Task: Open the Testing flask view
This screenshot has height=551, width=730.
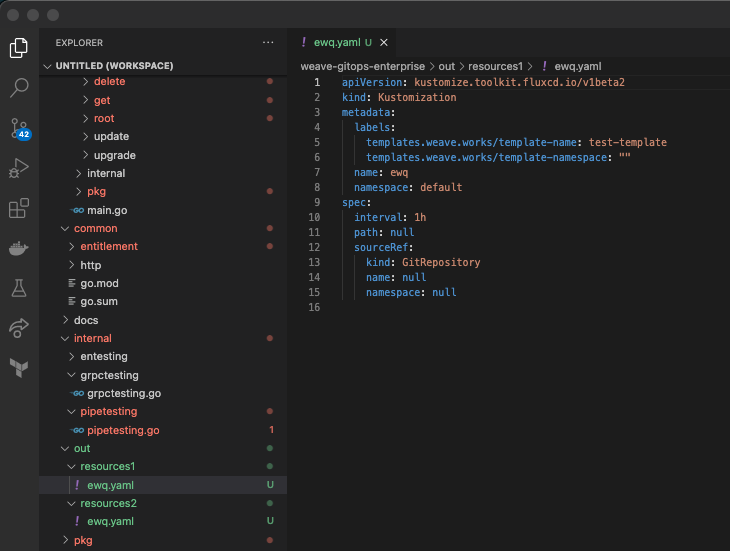Action: coord(19,288)
